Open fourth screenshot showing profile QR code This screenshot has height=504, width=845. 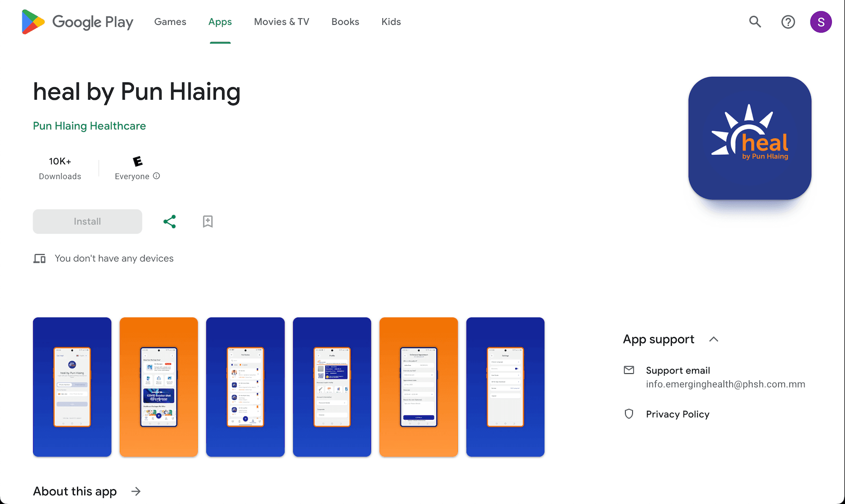(x=332, y=387)
